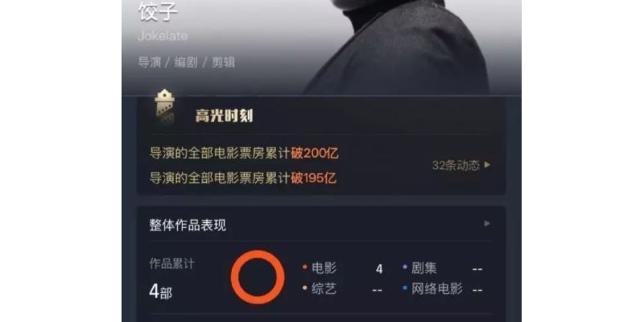Click the 整体作品表现 title
Image resolution: width=644 pixels, height=322 pixels.
188,225
